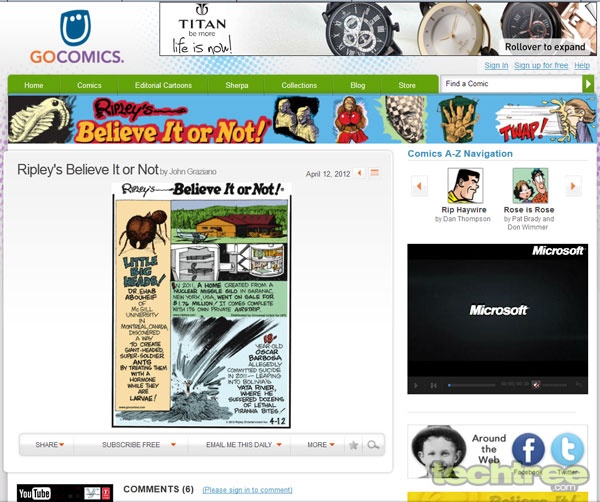Click the Ripley's Believe It or Not banner
The width and height of the screenshot is (600, 502).
(x=302, y=119)
